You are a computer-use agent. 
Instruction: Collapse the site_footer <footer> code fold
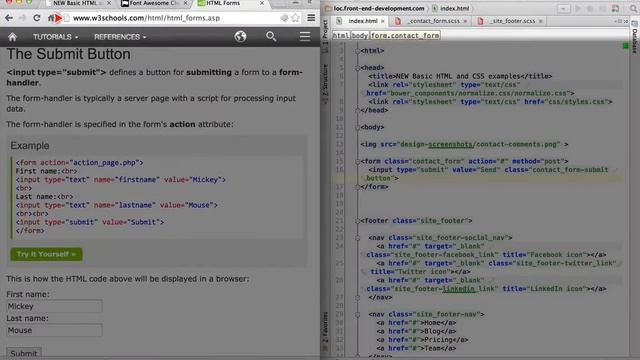(357, 221)
